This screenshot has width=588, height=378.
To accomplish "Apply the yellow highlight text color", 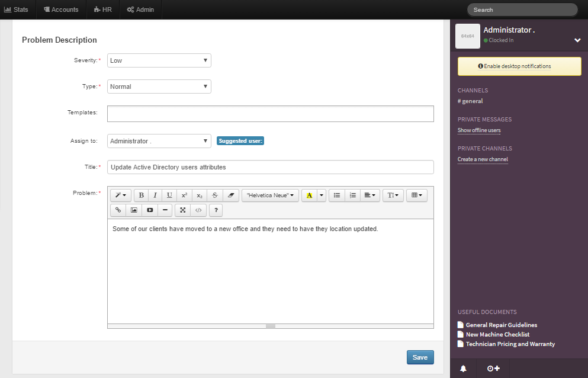I will point(309,195).
